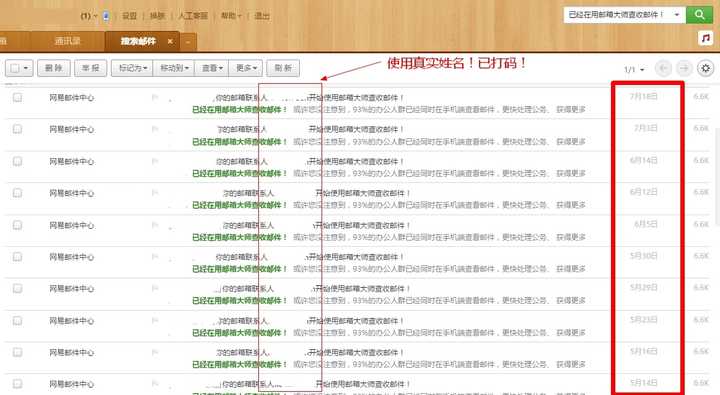Go to previous page with left arrow
This screenshot has height=395, width=720.
663,68
